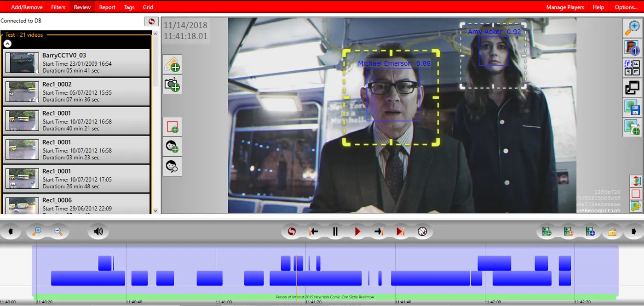This screenshot has height=306, width=644.
Task: Click the speaker volume icon
Action: coord(98,232)
